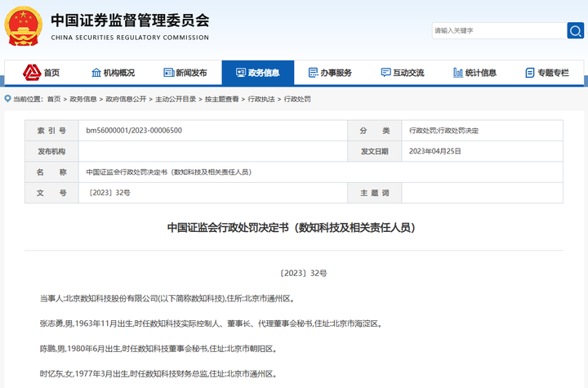Click the 分类 label cell

pos(375,131)
